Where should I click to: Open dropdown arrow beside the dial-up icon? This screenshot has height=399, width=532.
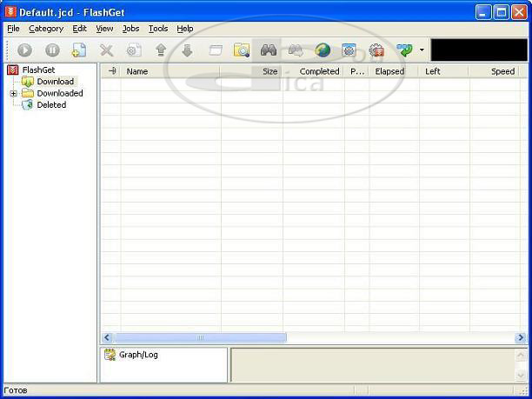coord(422,50)
